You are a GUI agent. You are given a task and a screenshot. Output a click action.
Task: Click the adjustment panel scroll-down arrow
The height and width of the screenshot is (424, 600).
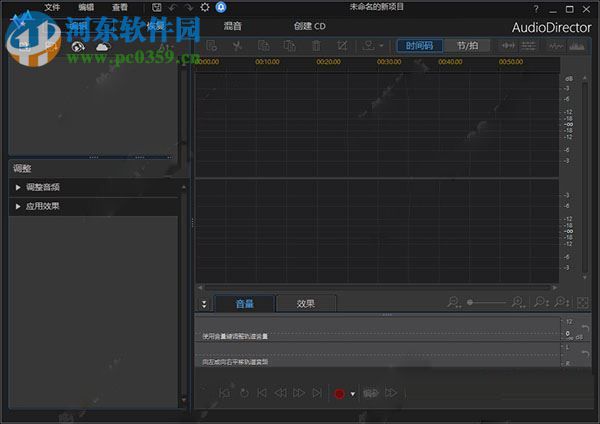click(184, 400)
